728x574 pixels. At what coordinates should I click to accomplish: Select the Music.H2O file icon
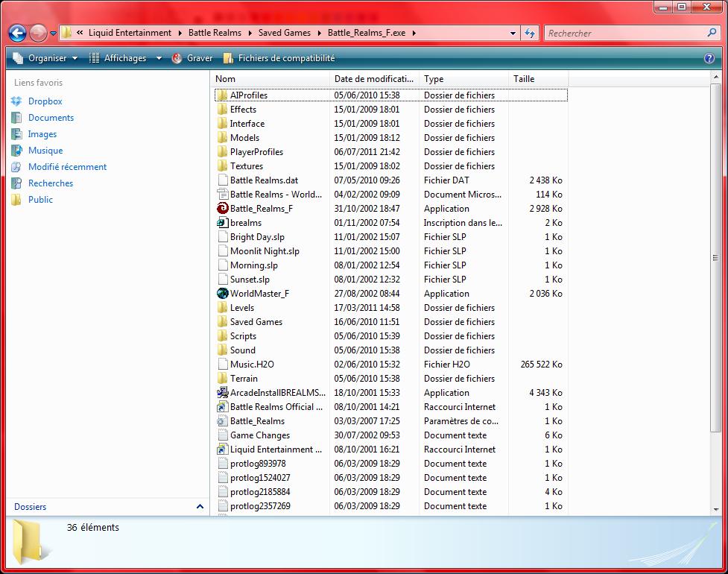(222, 365)
